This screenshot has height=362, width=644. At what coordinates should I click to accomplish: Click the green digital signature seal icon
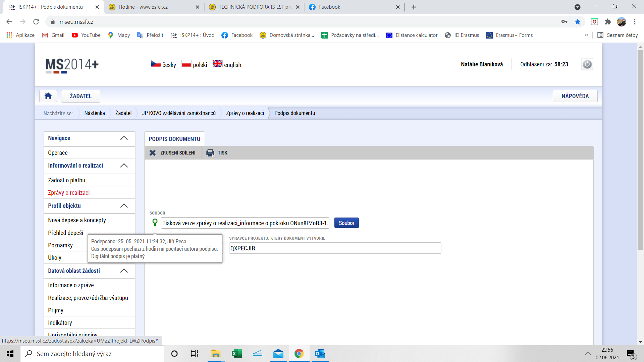point(155,223)
